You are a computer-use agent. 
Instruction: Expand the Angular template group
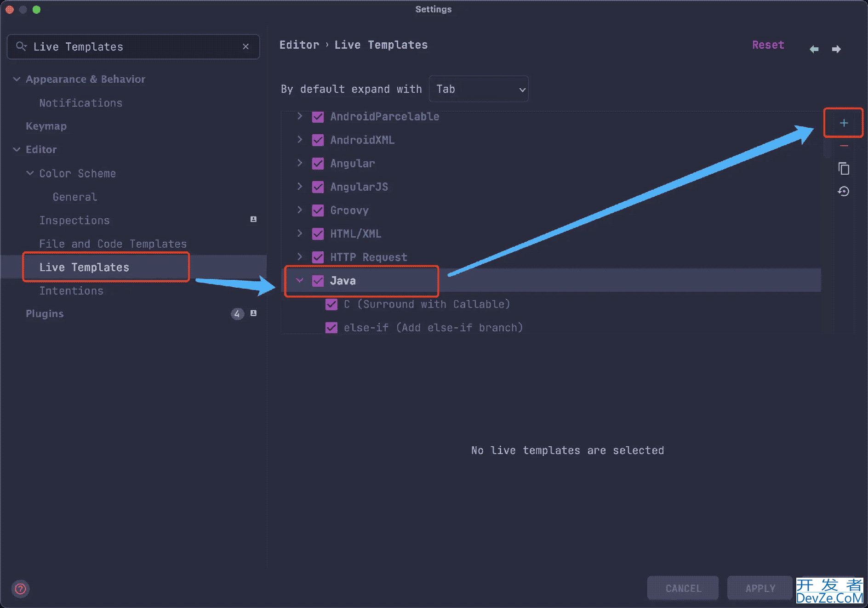300,163
